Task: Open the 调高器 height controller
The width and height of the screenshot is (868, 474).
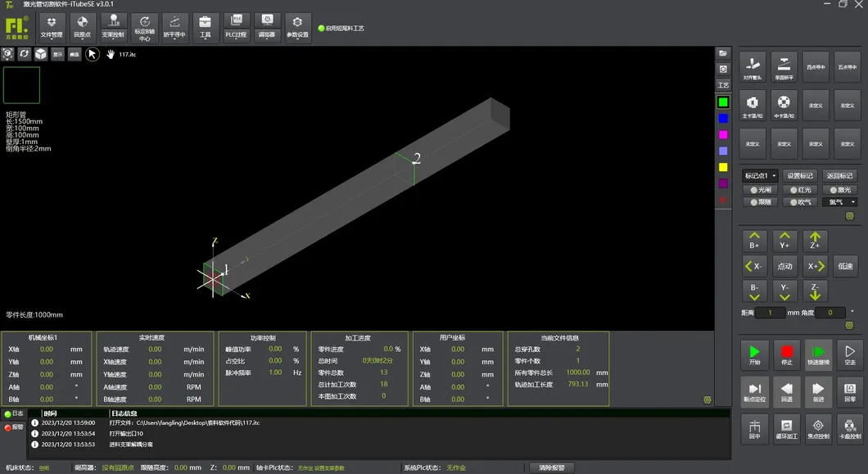Action: [x=267, y=27]
